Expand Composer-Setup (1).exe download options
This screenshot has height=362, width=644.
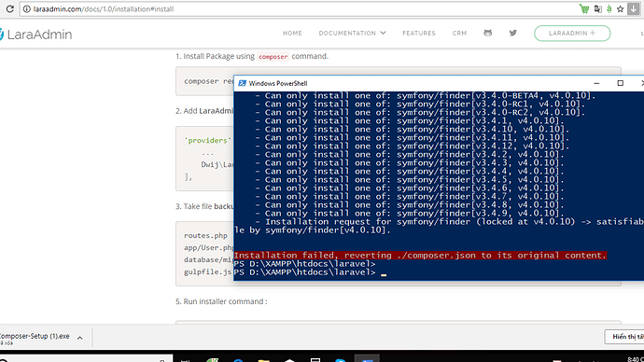point(80,338)
